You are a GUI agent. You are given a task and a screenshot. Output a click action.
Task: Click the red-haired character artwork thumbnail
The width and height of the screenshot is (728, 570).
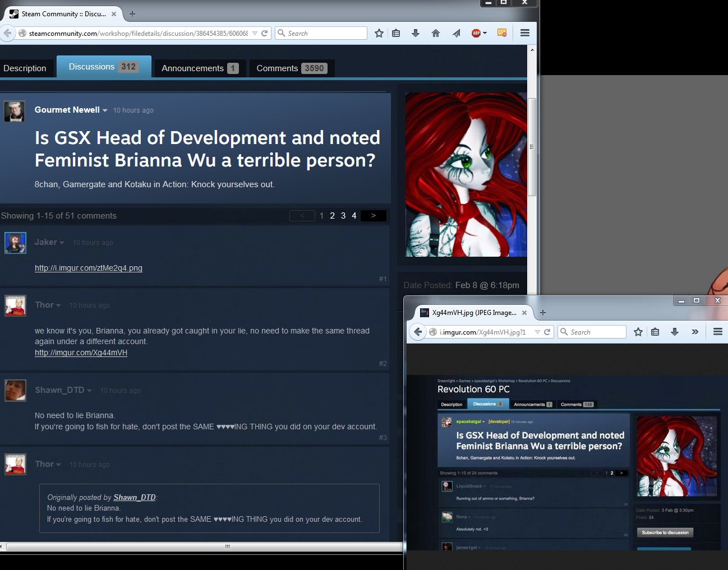coord(466,174)
